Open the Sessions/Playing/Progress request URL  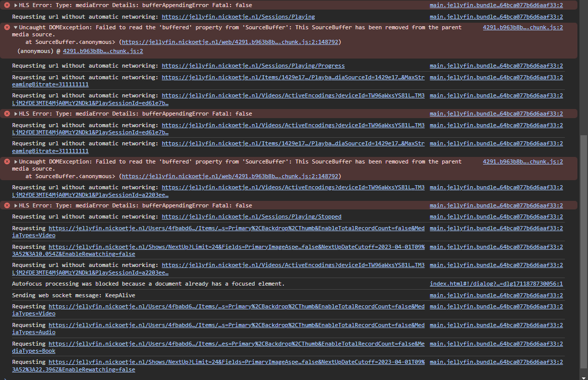tap(253, 66)
